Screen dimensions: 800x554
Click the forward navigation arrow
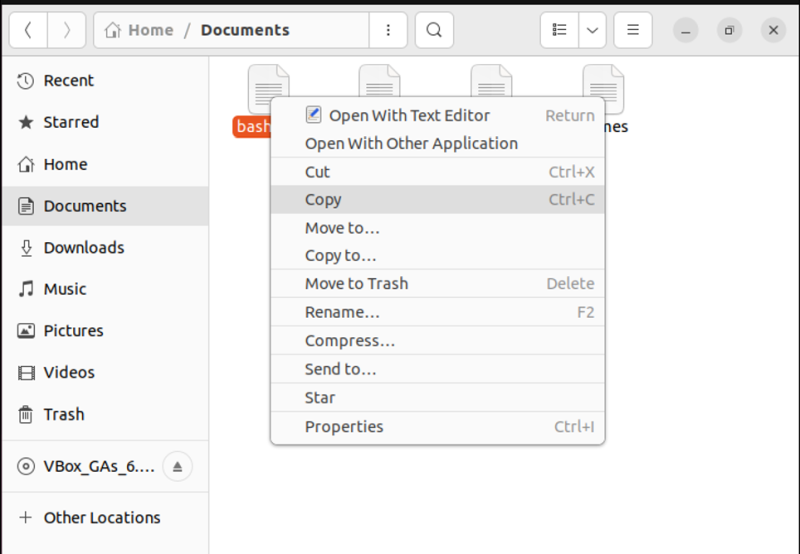[66, 30]
